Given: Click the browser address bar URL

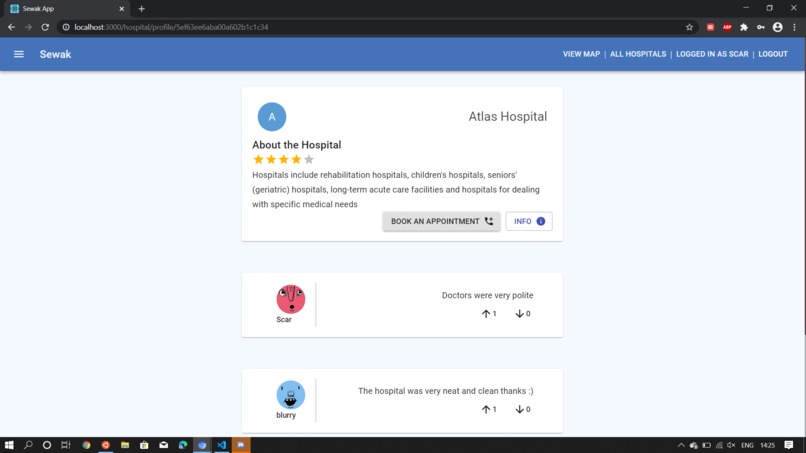Looking at the screenshot, I should 171,27.
